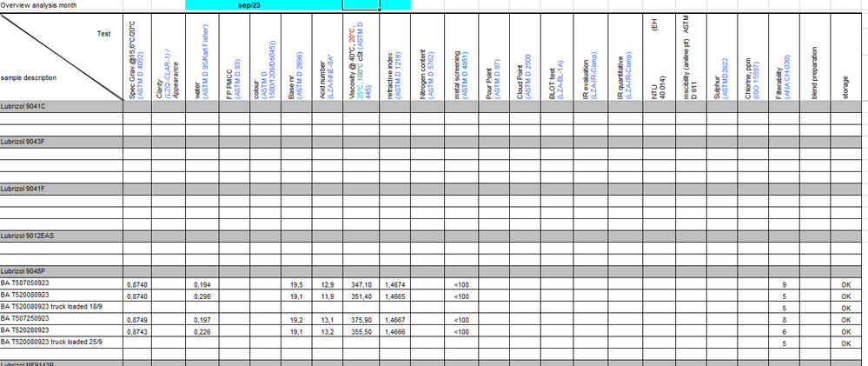
Task: Click water value '0,226'
Action: click(x=202, y=332)
